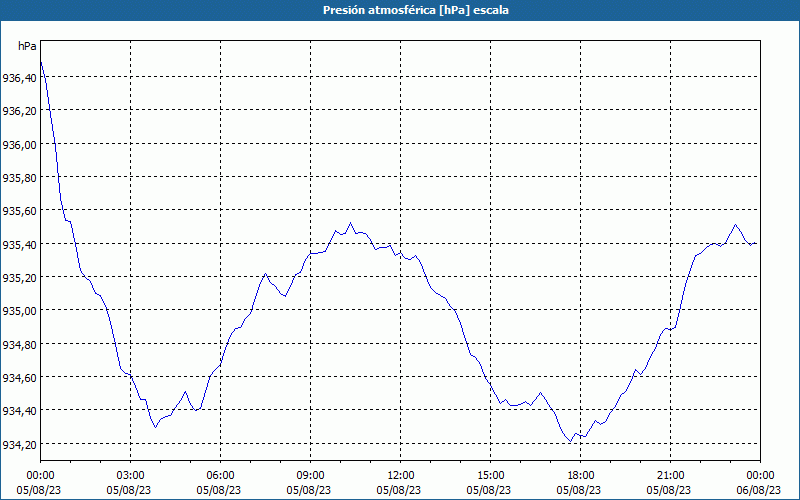The width and height of the screenshot is (800, 500).
Task: Click the 935,00 y-axis value
Action: coord(19,311)
